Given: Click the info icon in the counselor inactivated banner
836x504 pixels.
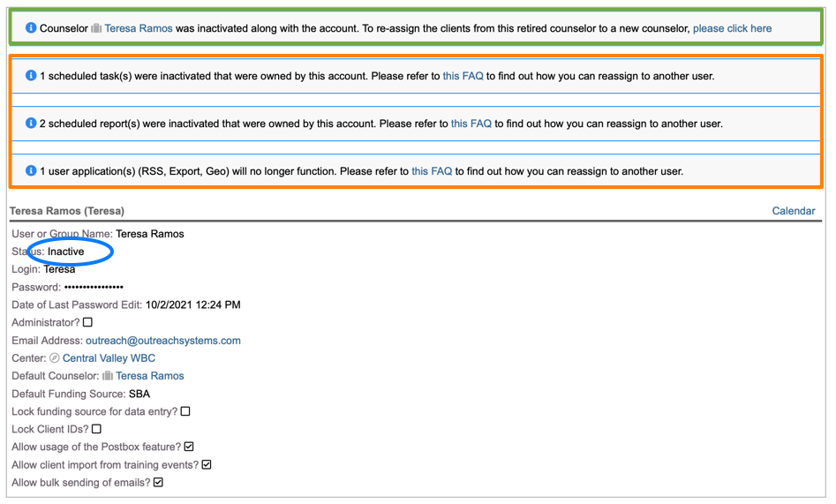Looking at the screenshot, I should 31,28.
